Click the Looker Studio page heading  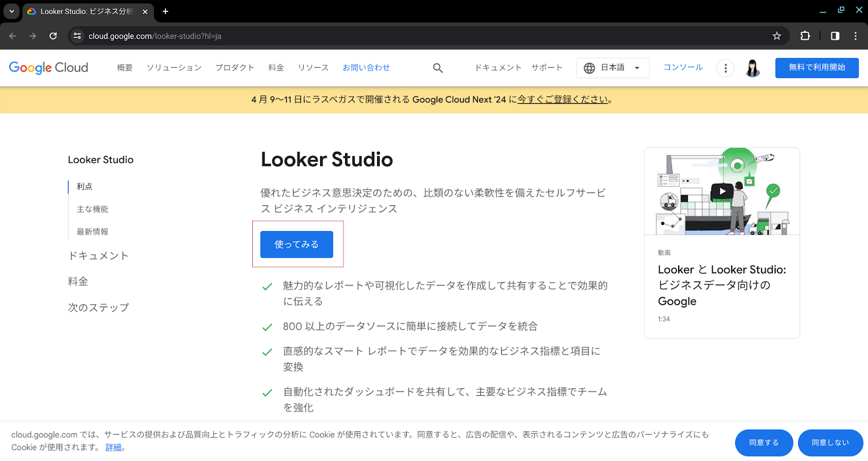(x=327, y=159)
